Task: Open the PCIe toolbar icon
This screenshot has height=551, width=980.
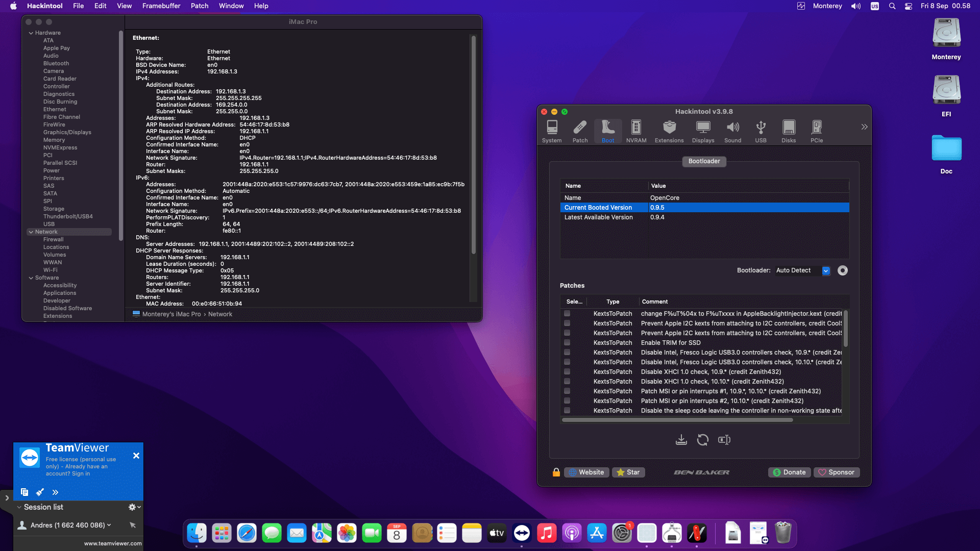Action: (x=817, y=131)
